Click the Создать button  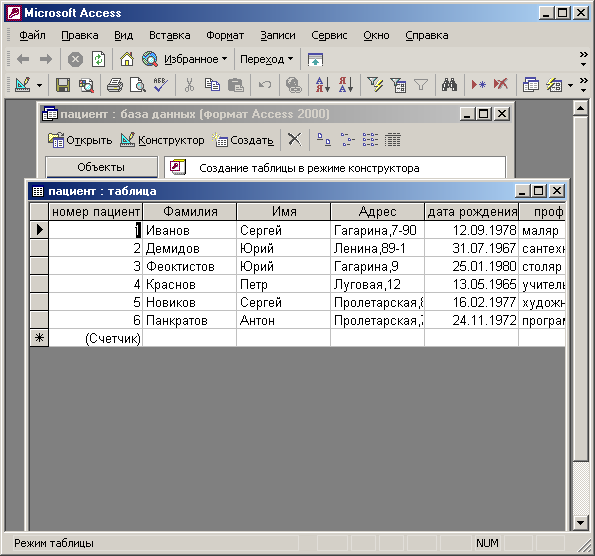(x=243, y=140)
